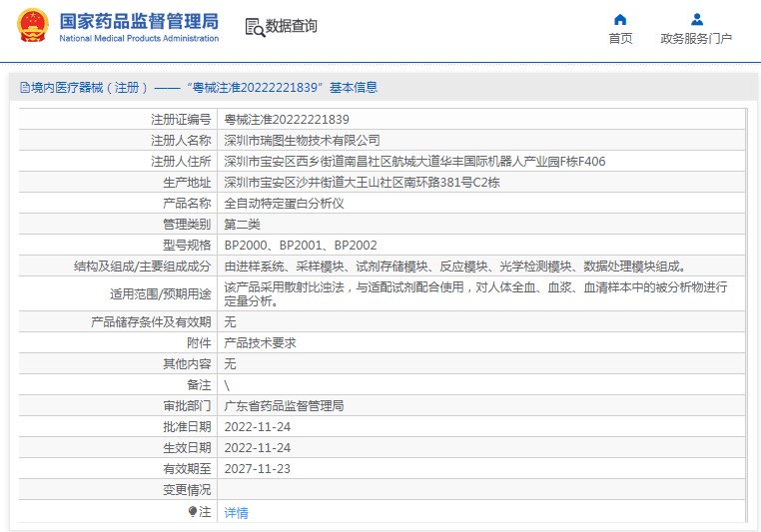Click the 适用范围/预期用途 label
The image size is (761, 532).
161,293
